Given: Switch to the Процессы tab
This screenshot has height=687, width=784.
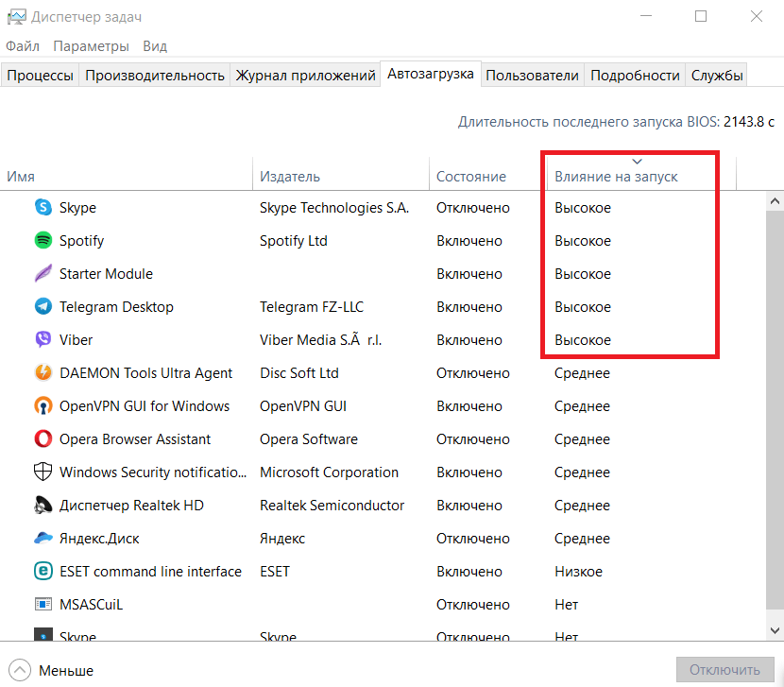Looking at the screenshot, I should coord(40,76).
